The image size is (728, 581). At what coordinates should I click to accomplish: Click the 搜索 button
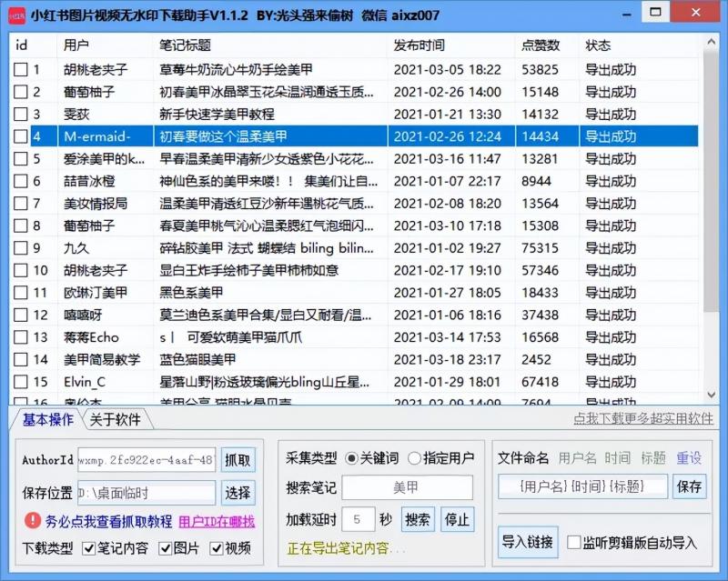click(419, 519)
